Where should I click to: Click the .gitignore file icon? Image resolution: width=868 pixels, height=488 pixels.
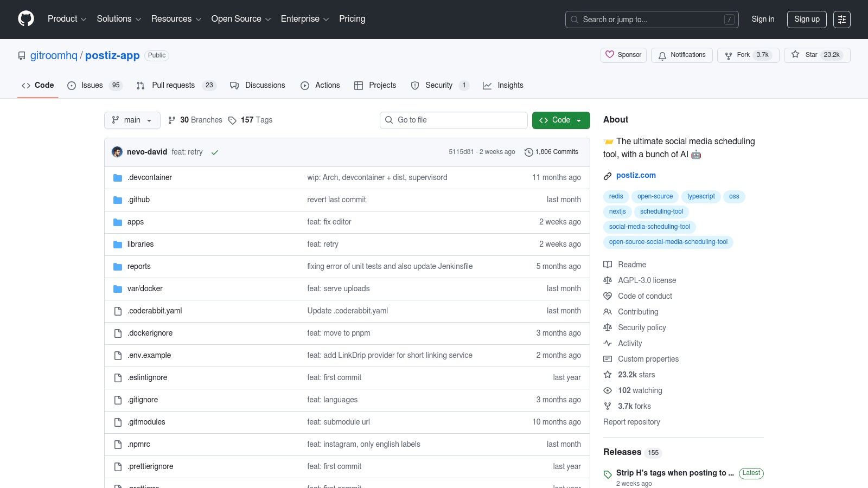tap(118, 400)
